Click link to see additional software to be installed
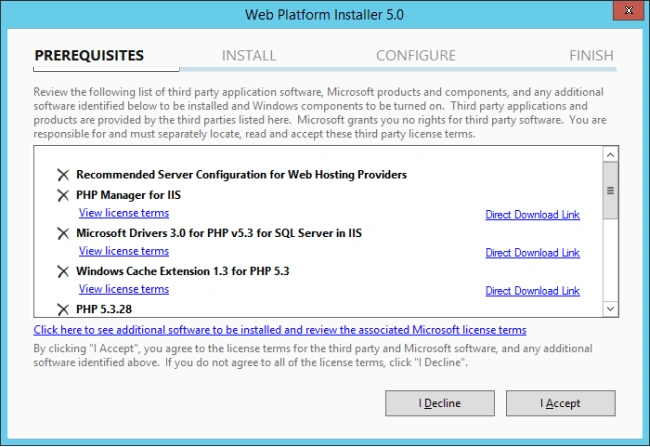Screen dimensions: 650x447 280,330
